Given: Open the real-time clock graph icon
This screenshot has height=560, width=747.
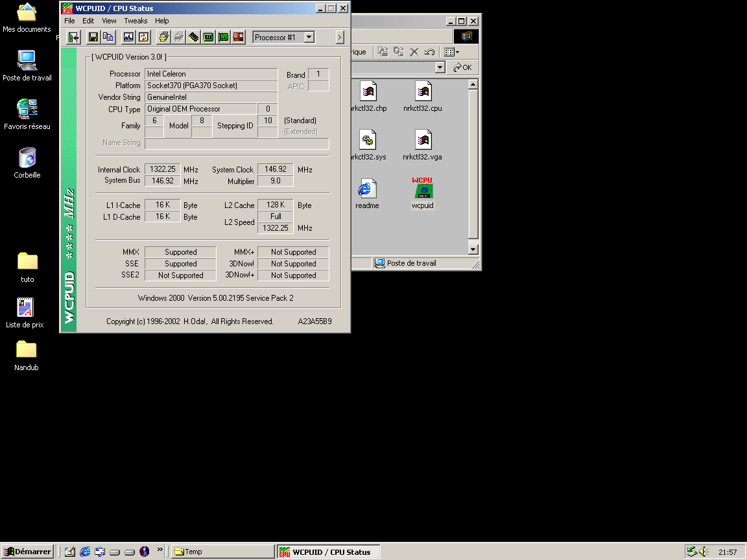Looking at the screenshot, I should (128, 37).
